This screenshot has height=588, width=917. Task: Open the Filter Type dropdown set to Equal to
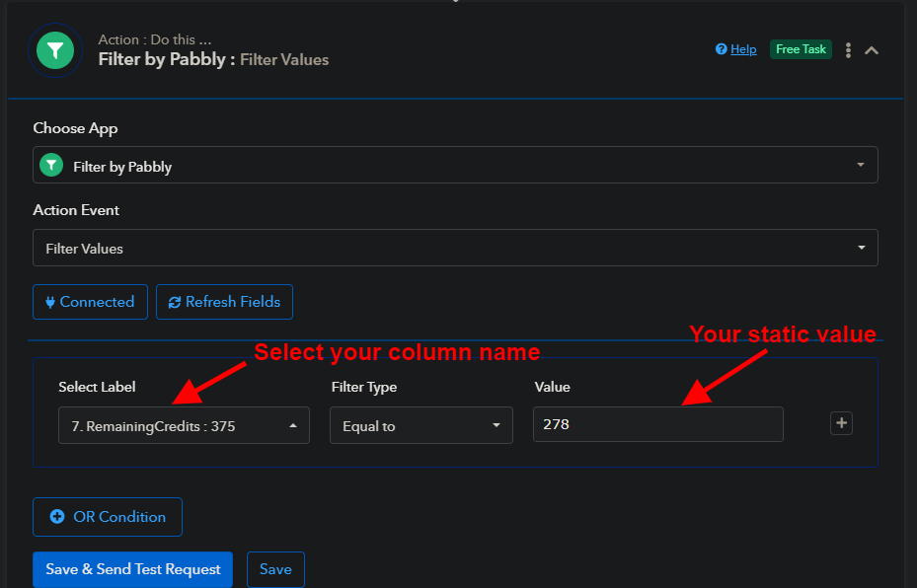tap(420, 425)
